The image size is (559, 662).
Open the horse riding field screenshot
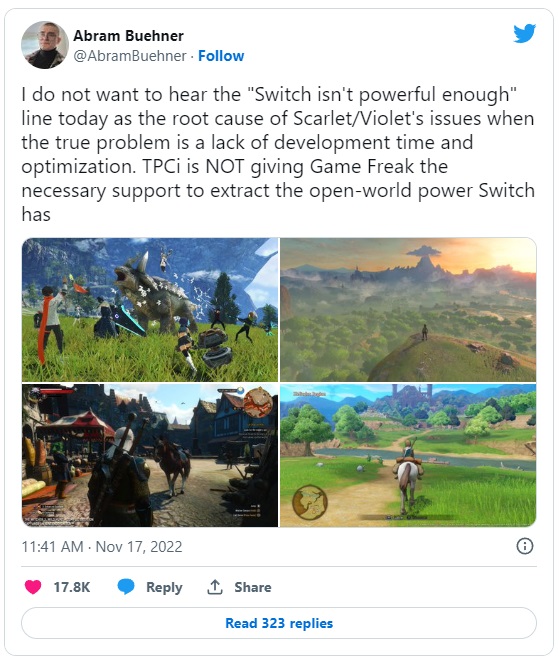click(x=408, y=455)
